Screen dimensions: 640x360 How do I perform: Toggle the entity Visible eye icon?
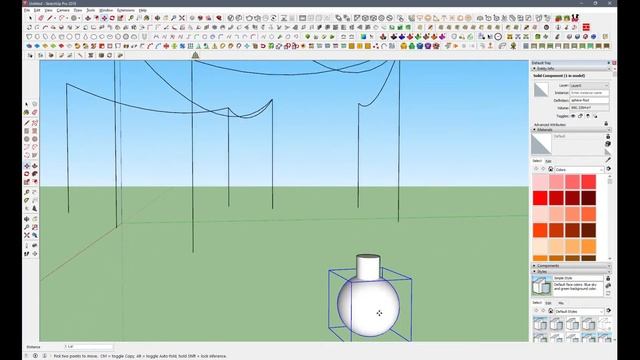coord(573,116)
